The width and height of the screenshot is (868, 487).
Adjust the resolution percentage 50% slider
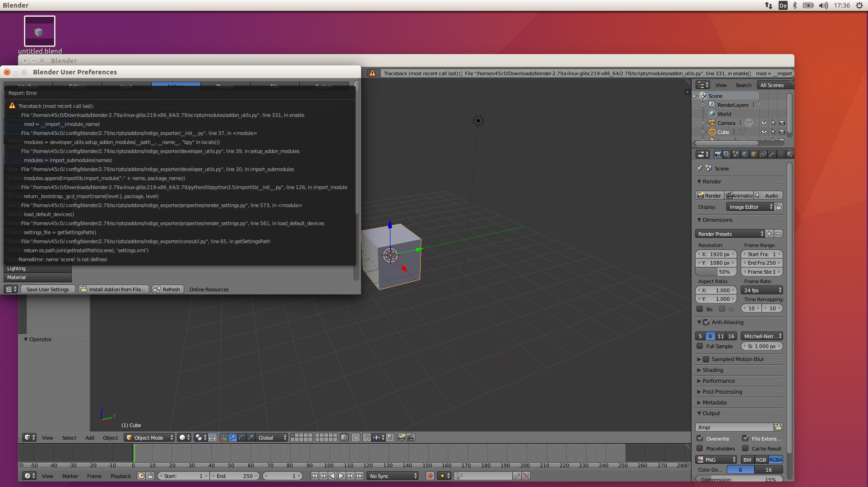coord(716,271)
